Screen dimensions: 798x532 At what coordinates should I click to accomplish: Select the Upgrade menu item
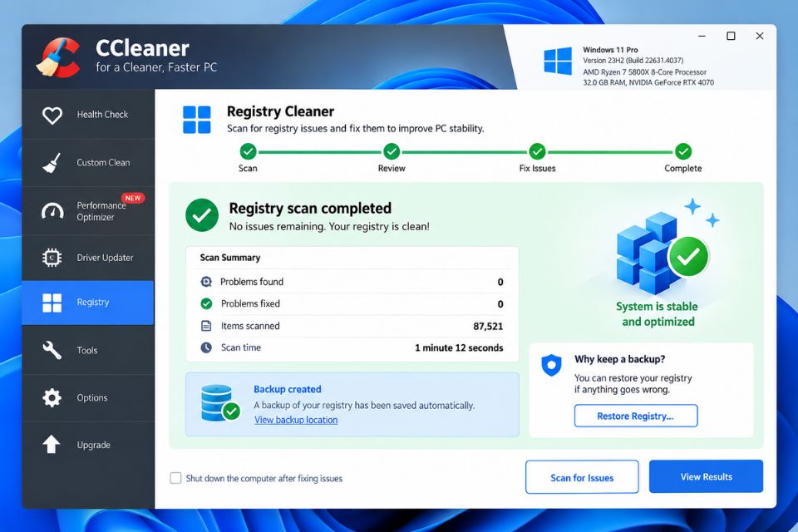tap(87, 445)
